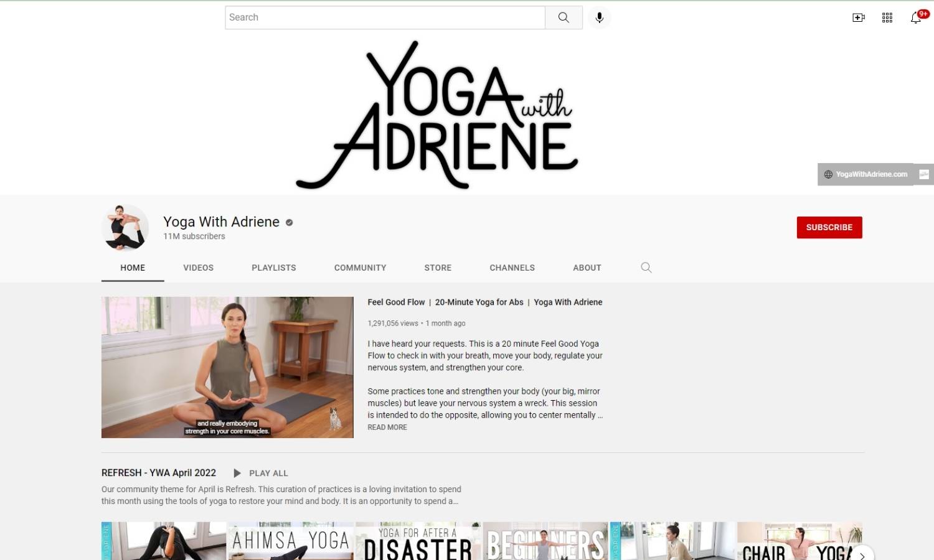
Task: Open the AHIMSA YOGA video thumbnail
Action: 291,541
